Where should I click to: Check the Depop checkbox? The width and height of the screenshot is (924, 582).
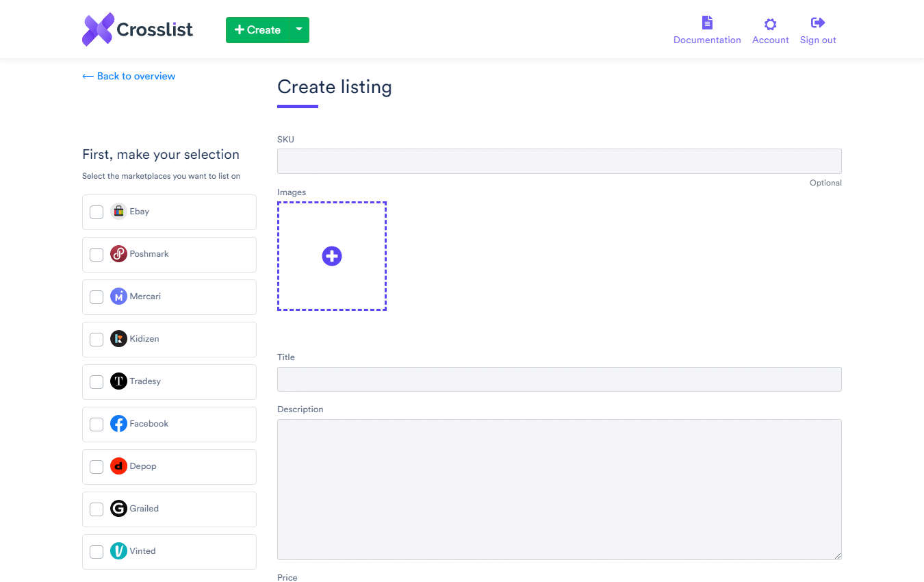point(97,467)
